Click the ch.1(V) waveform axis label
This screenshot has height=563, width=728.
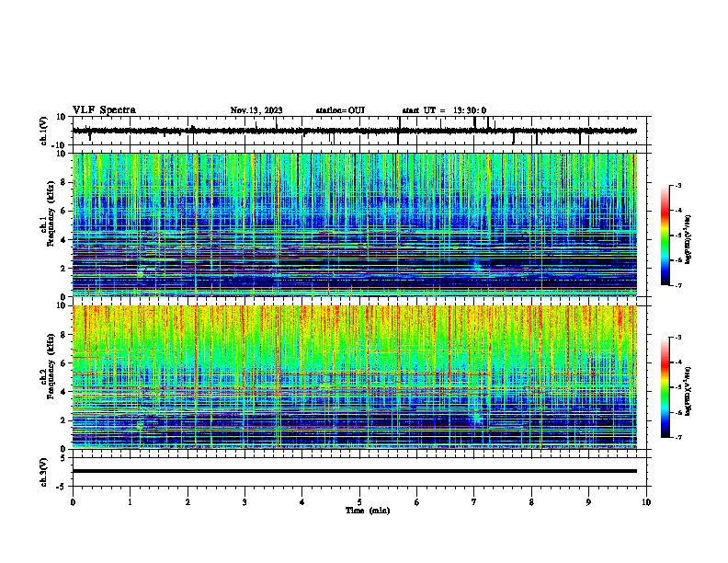[x=44, y=131]
